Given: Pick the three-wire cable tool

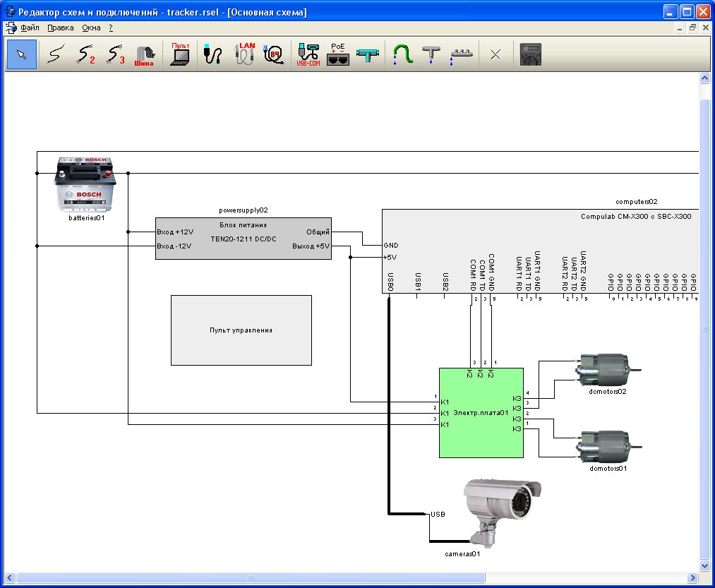Looking at the screenshot, I should coord(115,54).
